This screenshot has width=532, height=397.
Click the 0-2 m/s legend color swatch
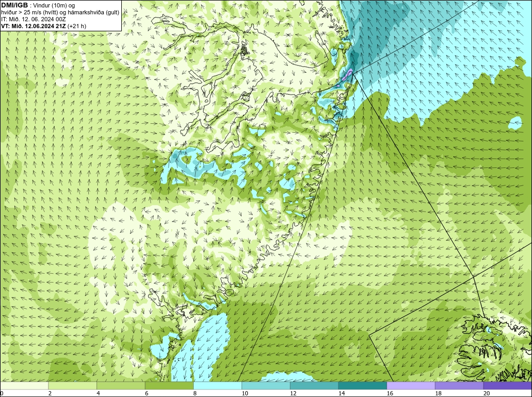(24, 385)
